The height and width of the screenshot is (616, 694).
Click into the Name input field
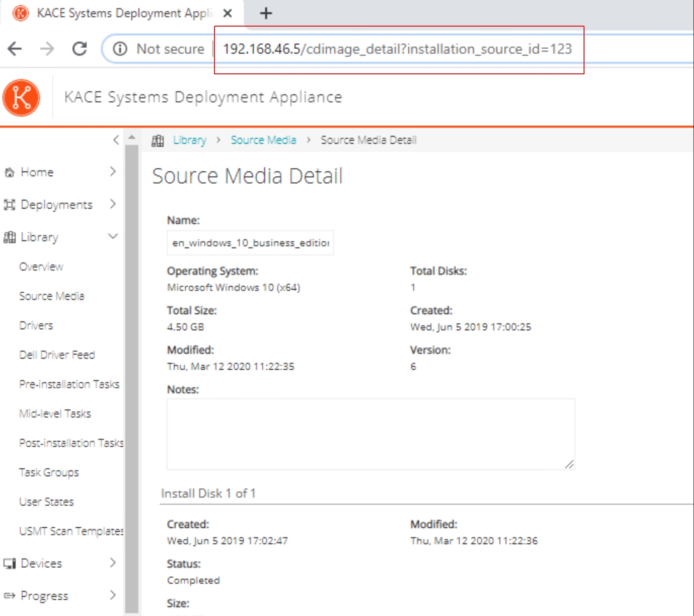(x=251, y=243)
